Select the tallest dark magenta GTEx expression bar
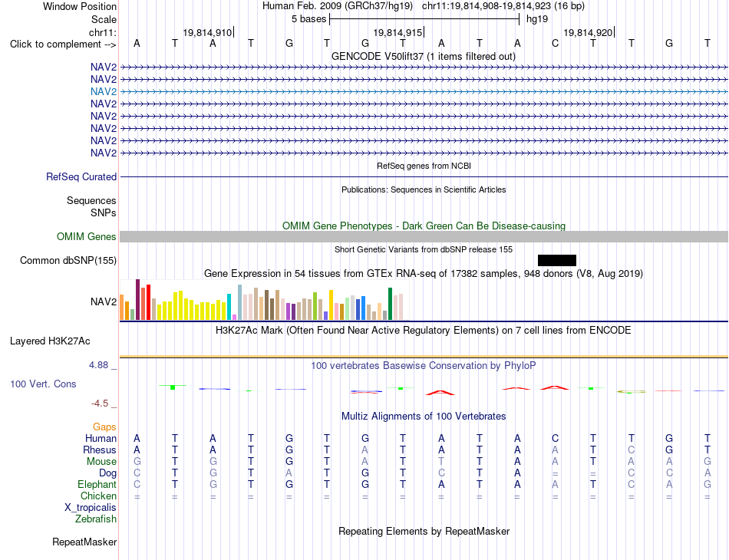Viewport: 729px width, 560px height. pos(137,299)
